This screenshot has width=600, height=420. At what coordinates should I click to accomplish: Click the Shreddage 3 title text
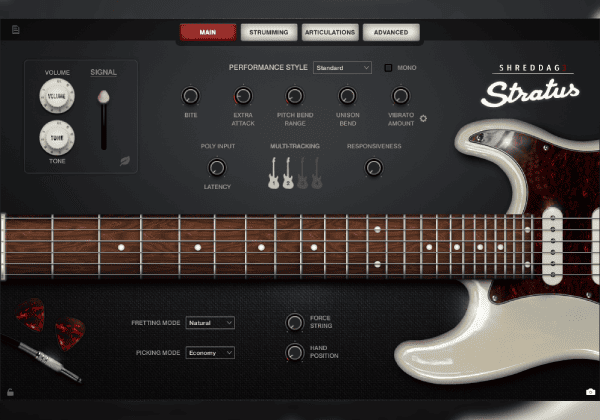[533, 68]
